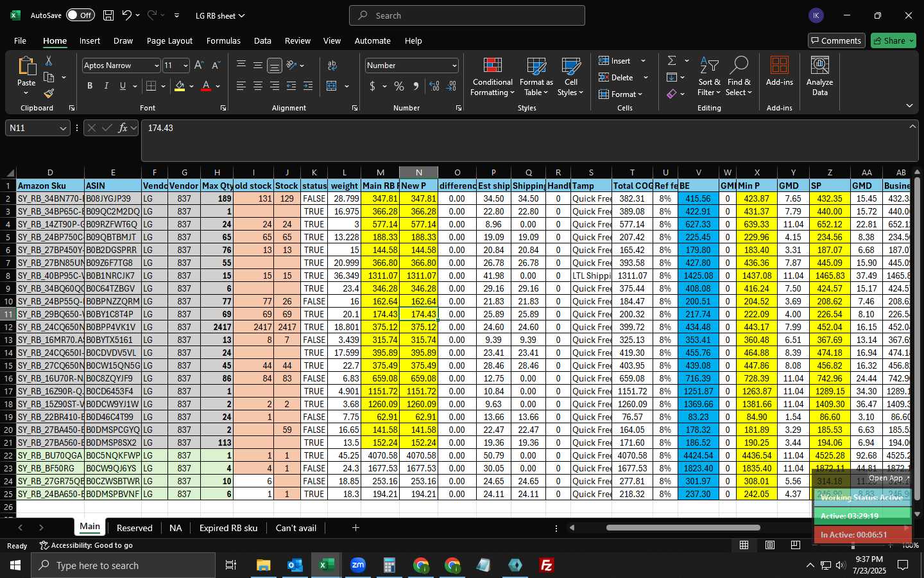Expand the Name Box dropdown arrow
Screen dimensions: 924x578
coord(63,128)
